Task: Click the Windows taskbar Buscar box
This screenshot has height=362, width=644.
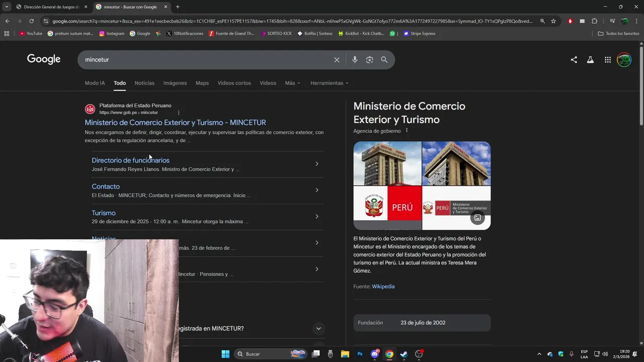Action: [x=271, y=354]
